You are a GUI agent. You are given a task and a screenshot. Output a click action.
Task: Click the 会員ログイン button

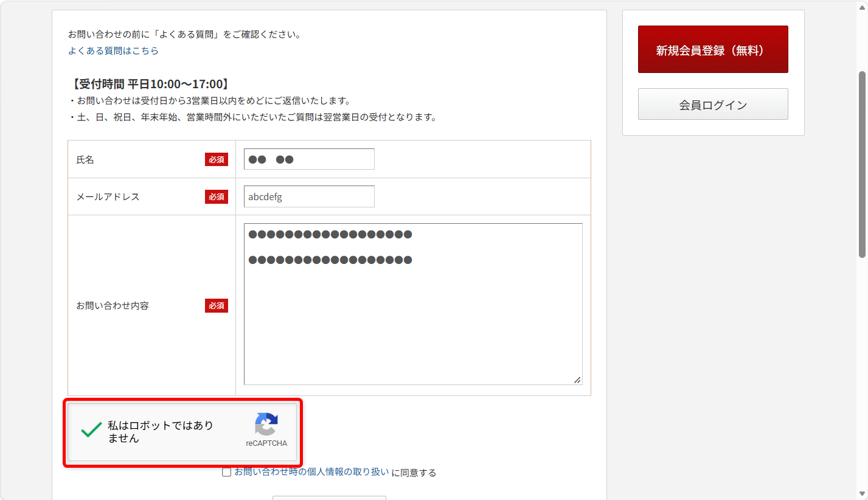coord(713,104)
